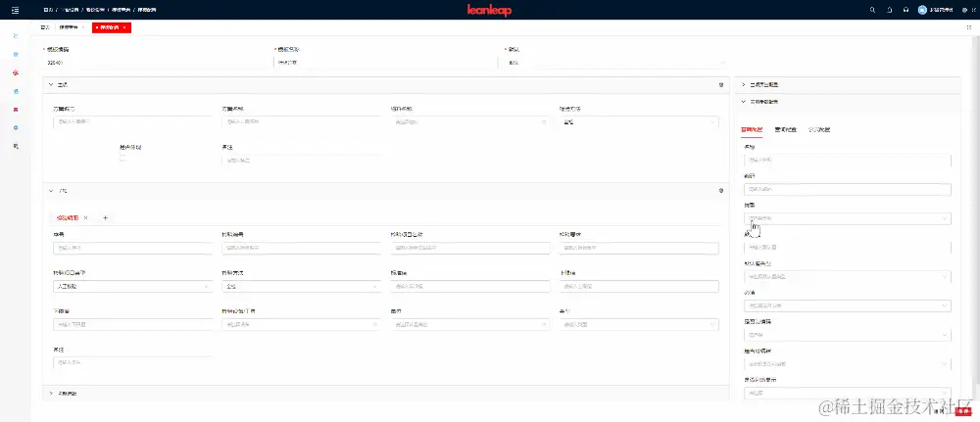Open the search magnifier in header
The height and width of the screenshot is (422, 980).
click(872, 10)
